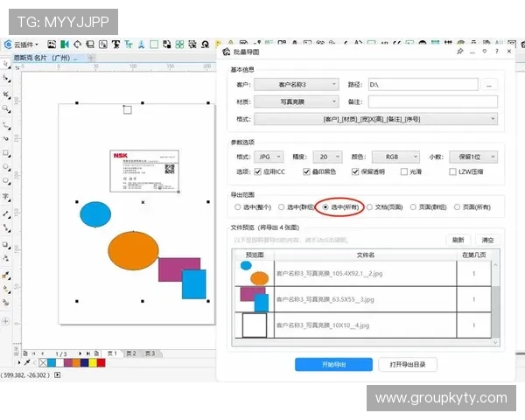
Task: Click the green K icon in plugin toolbar
Action: pyautogui.click(x=64, y=45)
